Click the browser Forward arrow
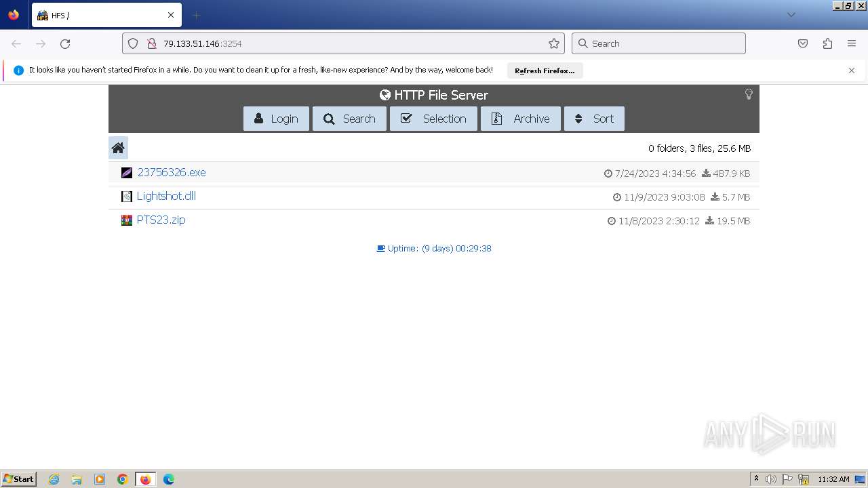 [41, 43]
